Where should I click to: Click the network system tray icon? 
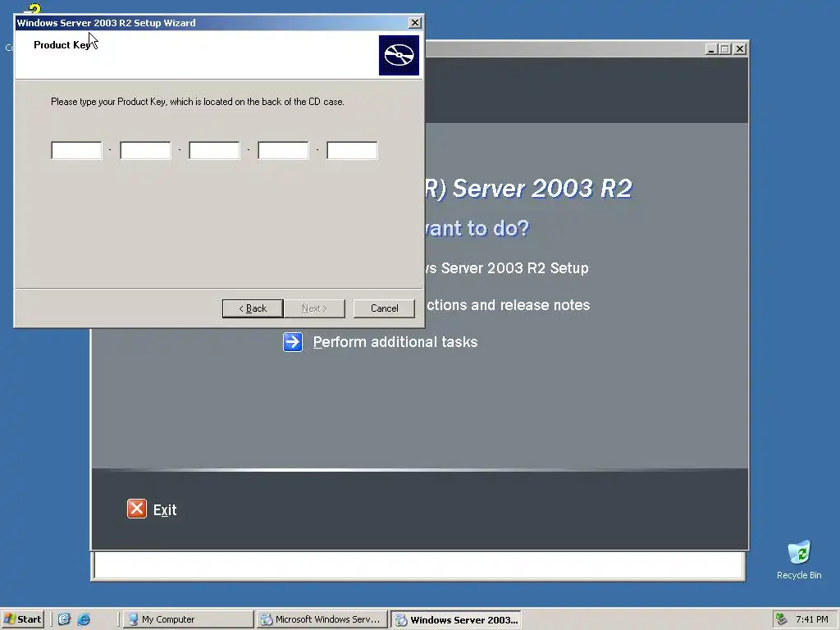(x=782, y=619)
